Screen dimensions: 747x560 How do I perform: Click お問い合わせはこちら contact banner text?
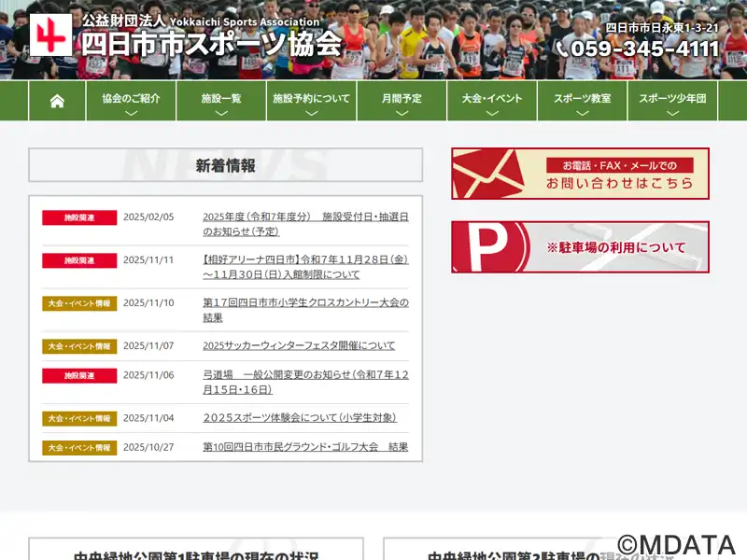619,183
